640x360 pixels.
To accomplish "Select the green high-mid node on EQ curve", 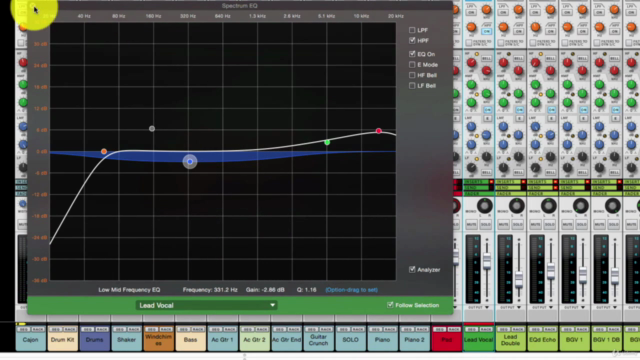I will (327, 142).
